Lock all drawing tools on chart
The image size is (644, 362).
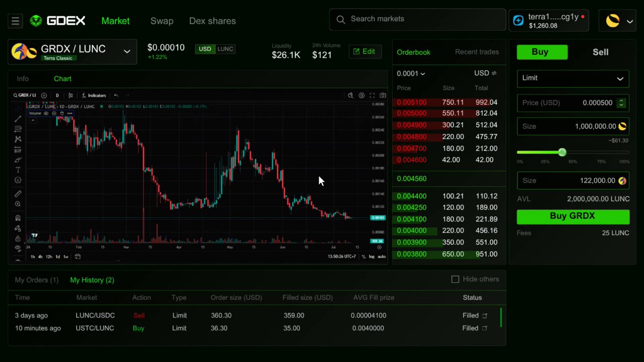click(18, 238)
